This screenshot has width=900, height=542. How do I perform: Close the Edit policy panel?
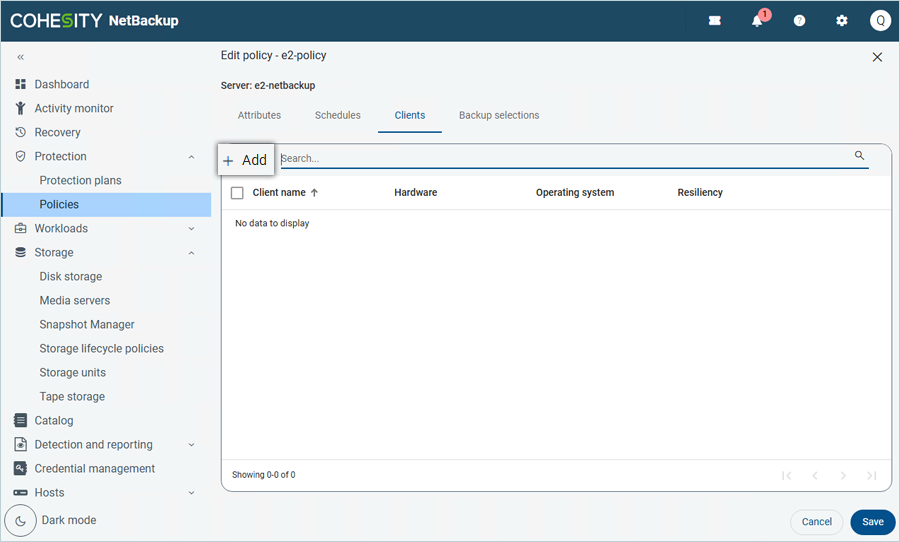pyautogui.click(x=877, y=57)
